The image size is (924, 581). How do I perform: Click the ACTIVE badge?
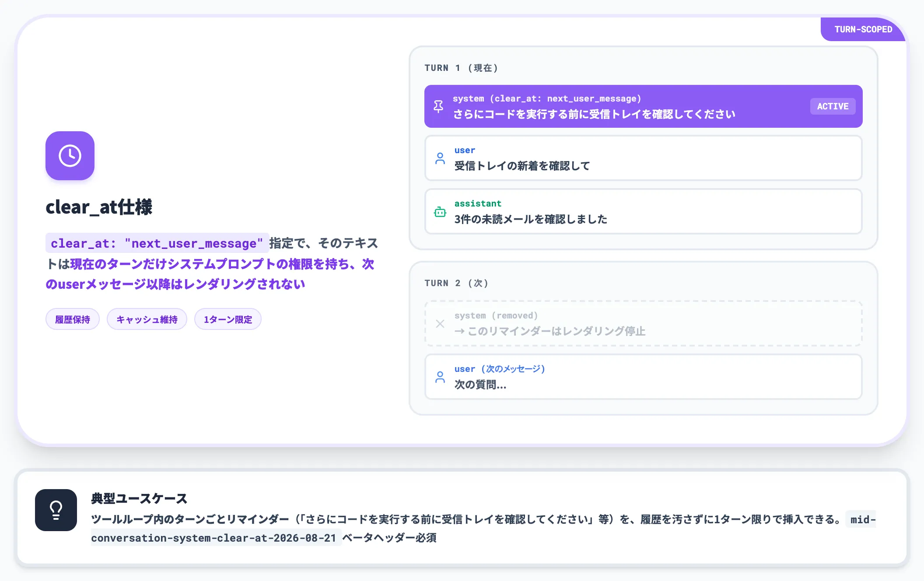click(x=833, y=106)
